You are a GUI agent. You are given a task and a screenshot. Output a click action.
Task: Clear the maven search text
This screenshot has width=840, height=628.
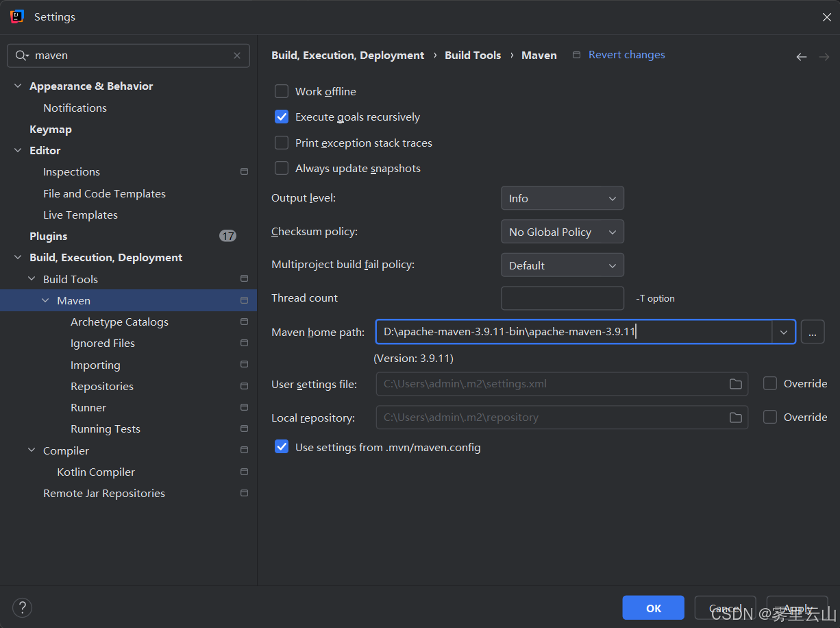tap(237, 56)
